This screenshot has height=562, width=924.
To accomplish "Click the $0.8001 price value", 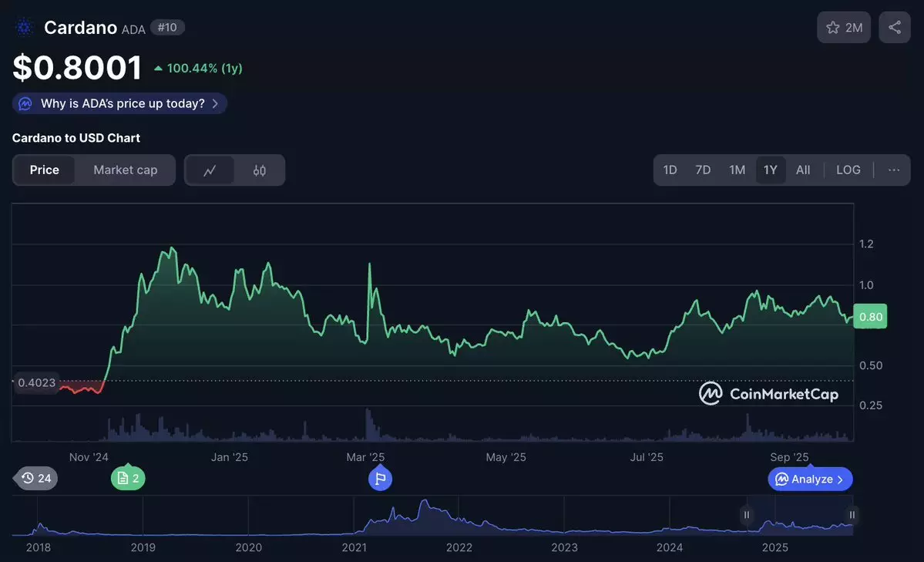I will point(77,67).
